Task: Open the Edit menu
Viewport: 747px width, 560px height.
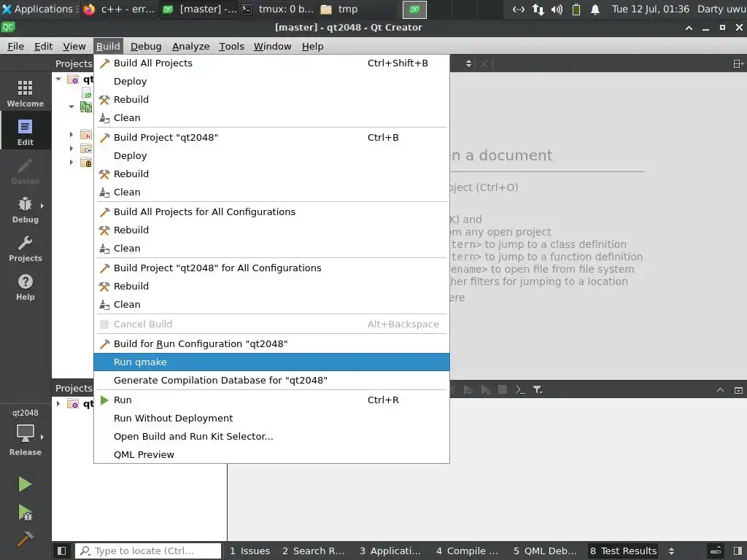Action: pos(43,46)
